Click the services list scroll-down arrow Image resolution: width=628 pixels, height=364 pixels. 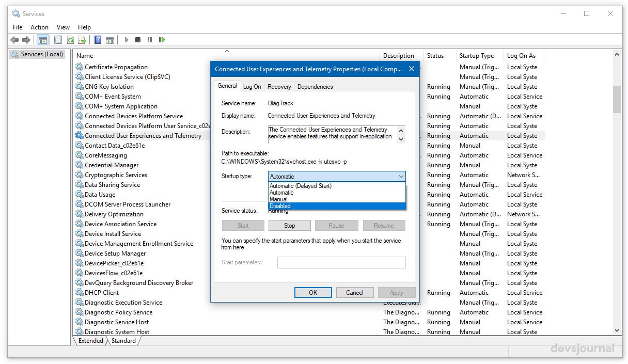coord(617,330)
